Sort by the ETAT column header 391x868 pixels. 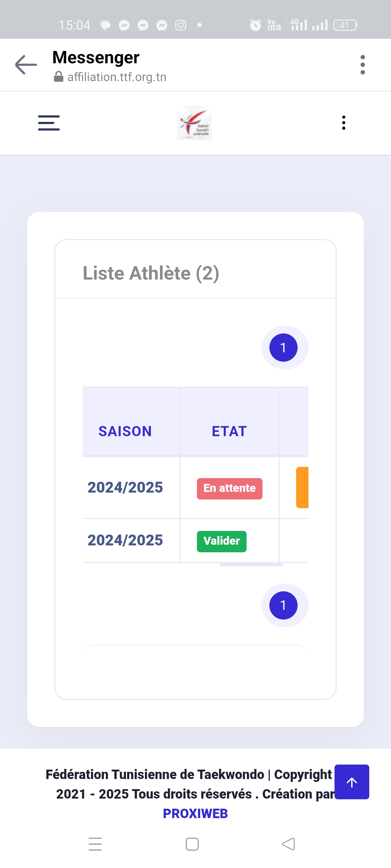point(229,431)
